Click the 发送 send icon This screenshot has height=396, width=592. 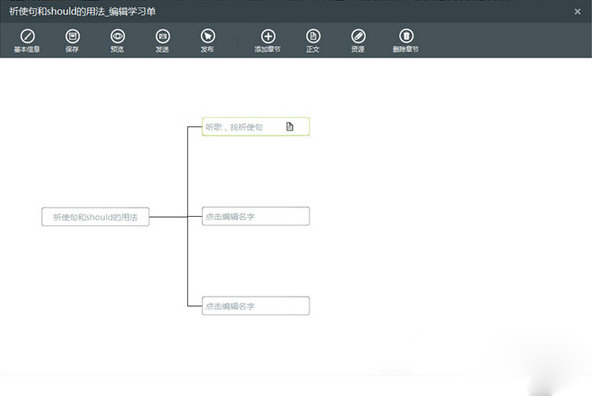pyautogui.click(x=163, y=36)
